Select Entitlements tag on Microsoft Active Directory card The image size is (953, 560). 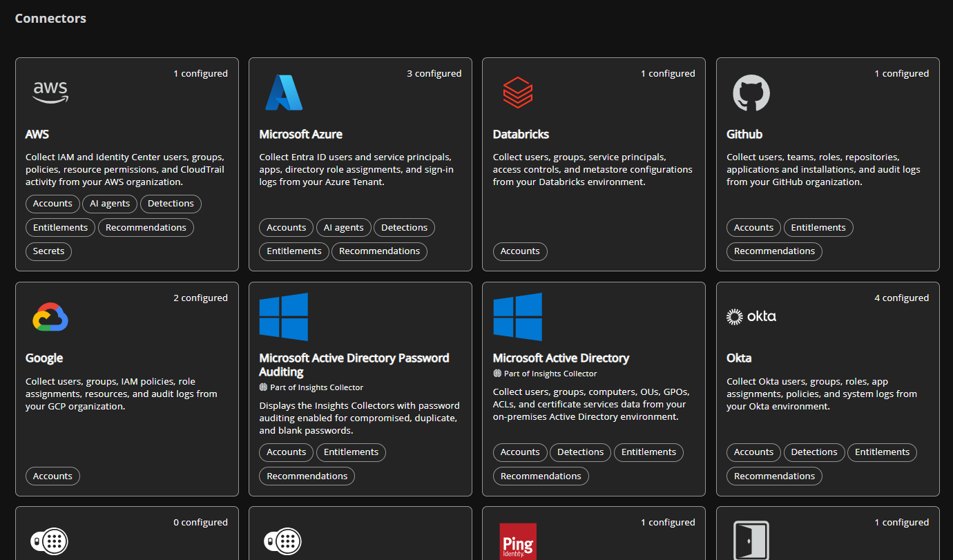point(648,452)
